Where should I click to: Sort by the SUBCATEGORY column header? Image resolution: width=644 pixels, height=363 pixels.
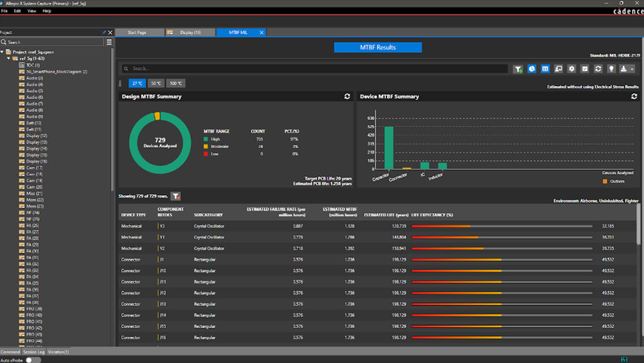(x=208, y=215)
